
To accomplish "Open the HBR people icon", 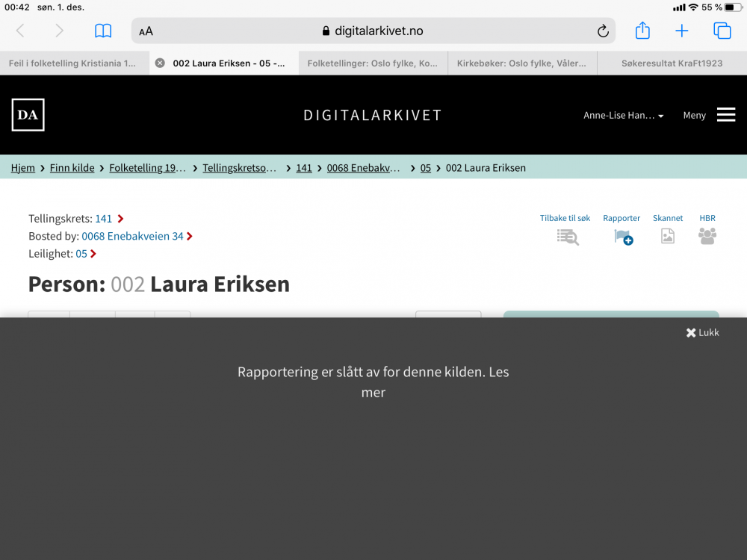I will tap(707, 236).
